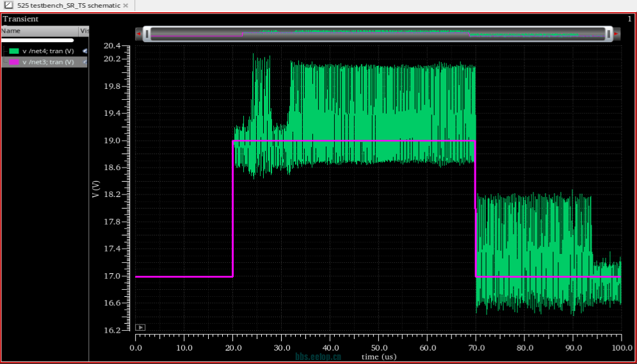637x364 pixels.
Task: Click the Vis column header in legend
Action: 84,31
